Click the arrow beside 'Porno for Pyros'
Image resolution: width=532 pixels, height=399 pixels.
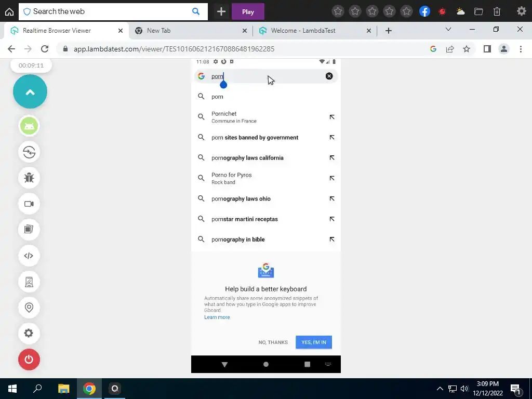[332, 178]
